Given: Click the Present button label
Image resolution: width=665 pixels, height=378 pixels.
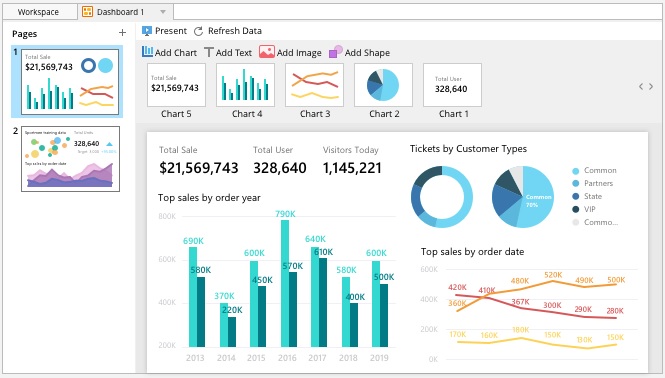Looking at the screenshot, I should click(x=170, y=31).
